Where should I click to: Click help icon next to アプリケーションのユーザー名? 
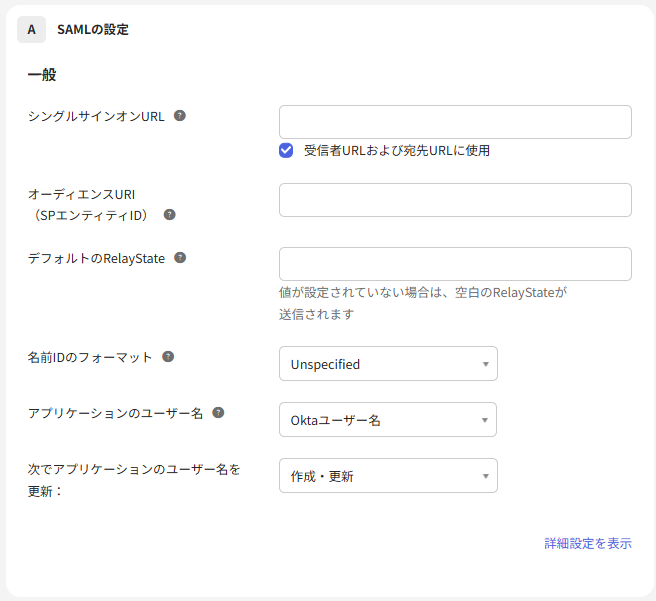tap(218, 413)
